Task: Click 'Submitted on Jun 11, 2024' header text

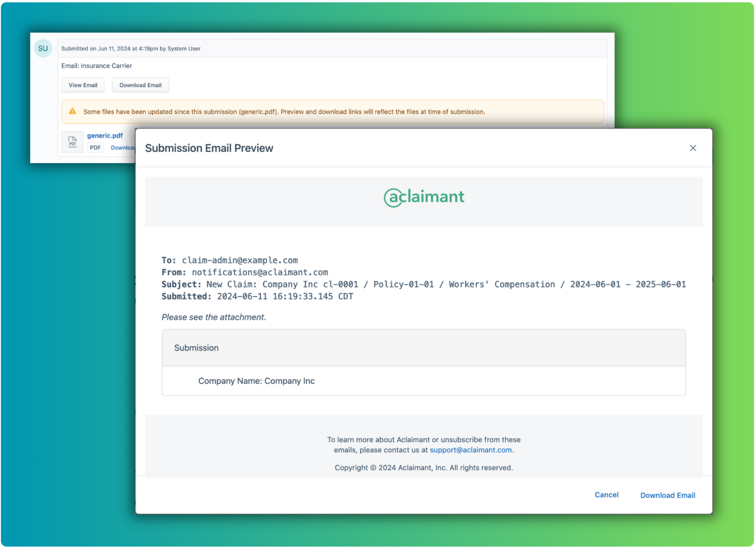Action: (x=131, y=48)
